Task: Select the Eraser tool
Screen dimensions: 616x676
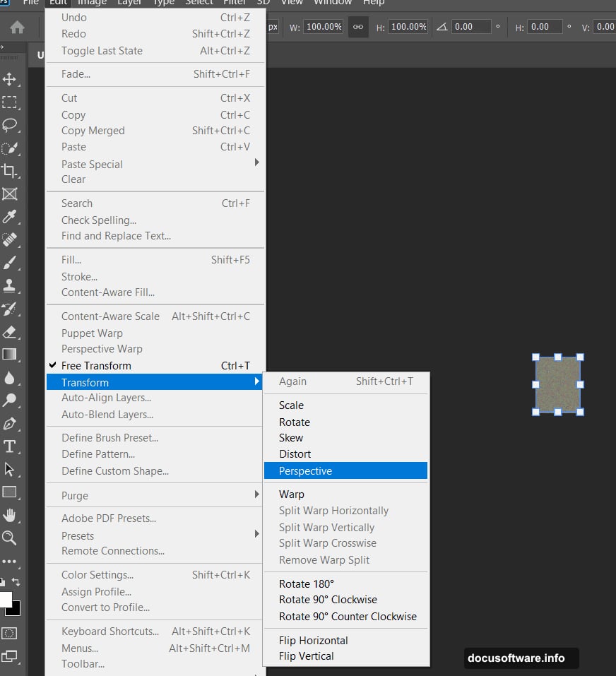Action: [x=10, y=331]
